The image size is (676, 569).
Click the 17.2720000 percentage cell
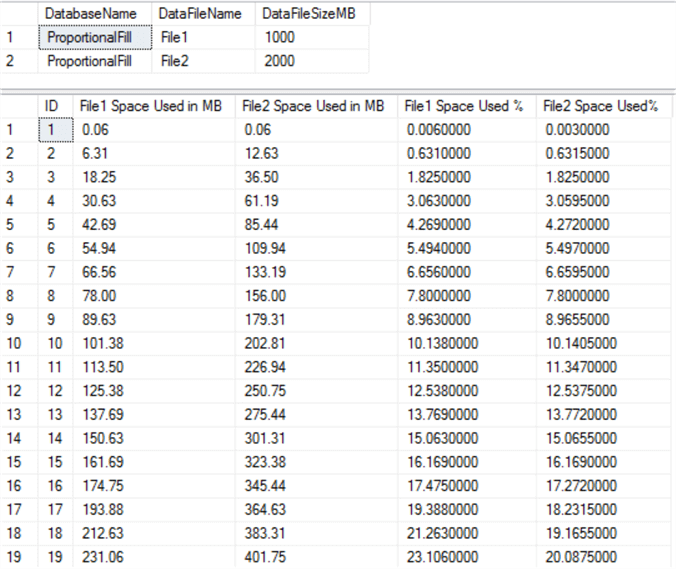tap(604, 486)
